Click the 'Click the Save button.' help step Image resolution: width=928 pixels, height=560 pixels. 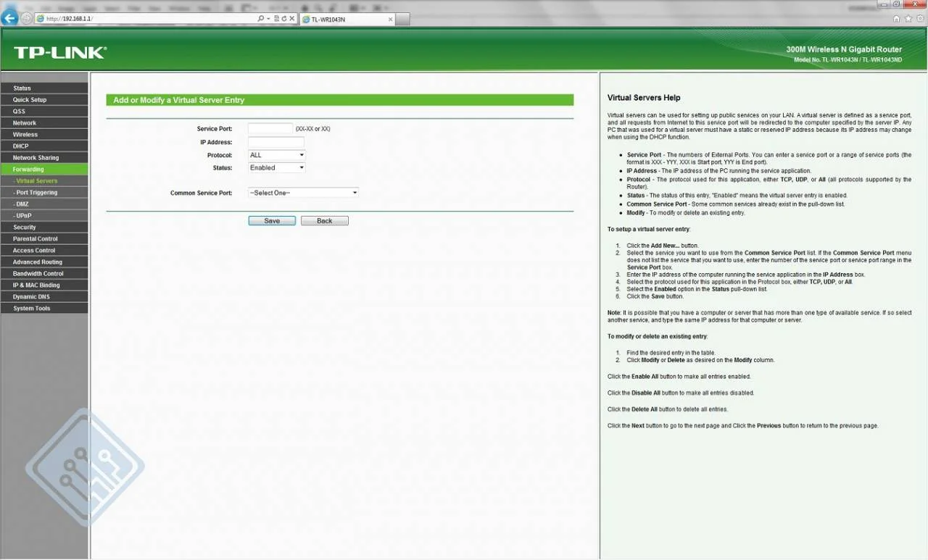click(655, 296)
